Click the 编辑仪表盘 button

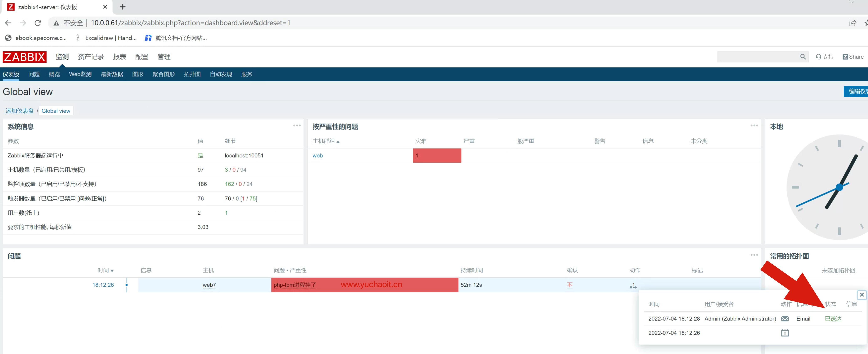point(856,91)
